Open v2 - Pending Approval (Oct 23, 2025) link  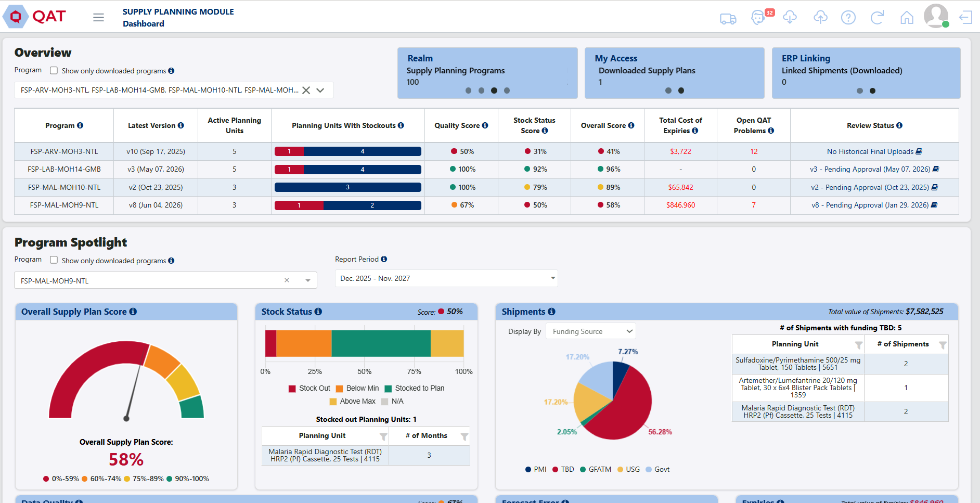point(870,187)
